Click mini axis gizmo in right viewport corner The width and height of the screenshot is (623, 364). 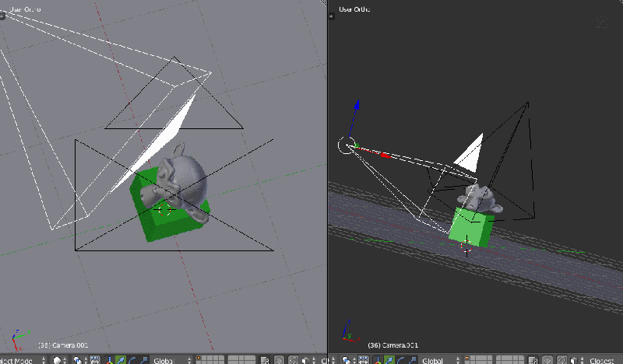tap(350, 331)
